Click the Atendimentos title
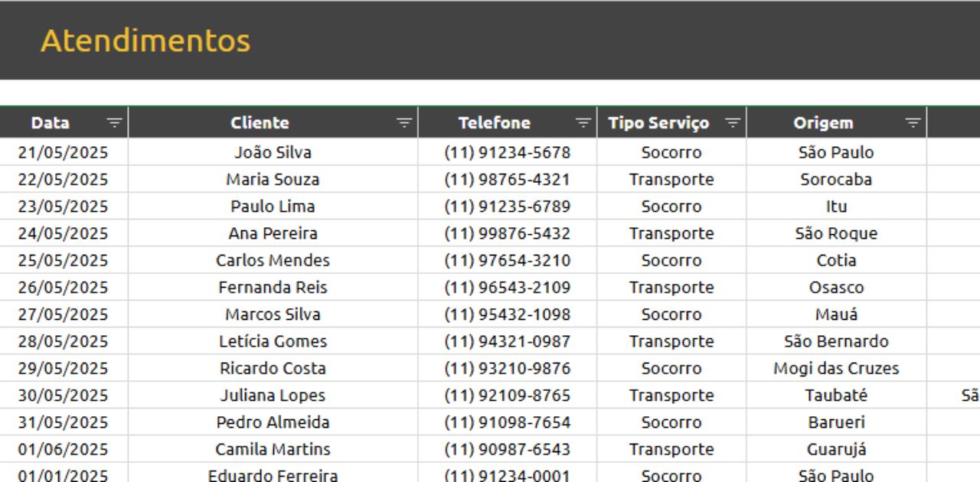Viewport: 980px width, 482px height. (x=145, y=41)
